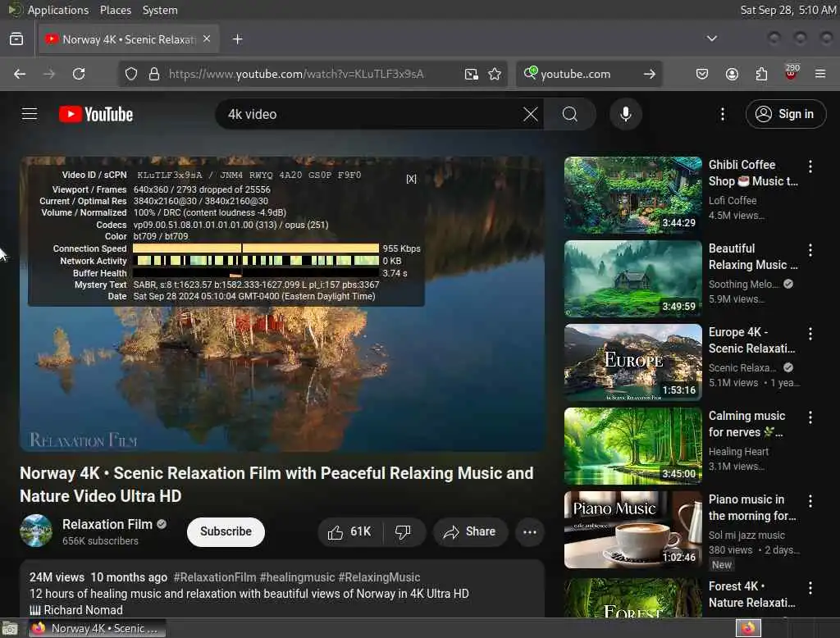Open the #healingmusic hashtag link
This screenshot has width=840, height=638.
[x=297, y=577]
